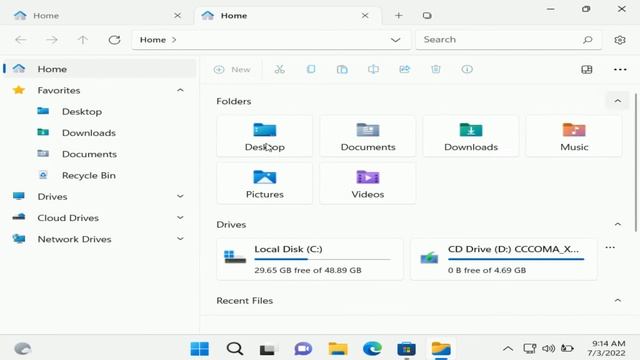Navigate back with the back arrow
The width and height of the screenshot is (640, 360).
20,40
